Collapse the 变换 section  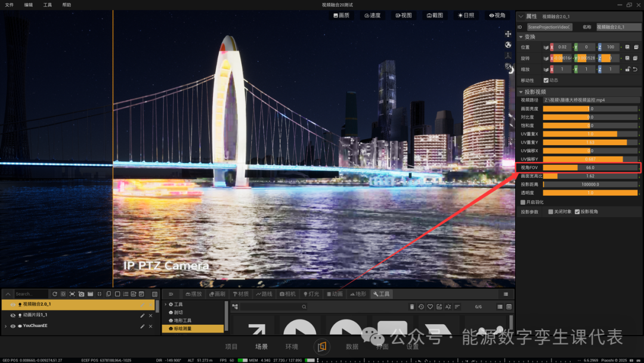[x=521, y=37]
